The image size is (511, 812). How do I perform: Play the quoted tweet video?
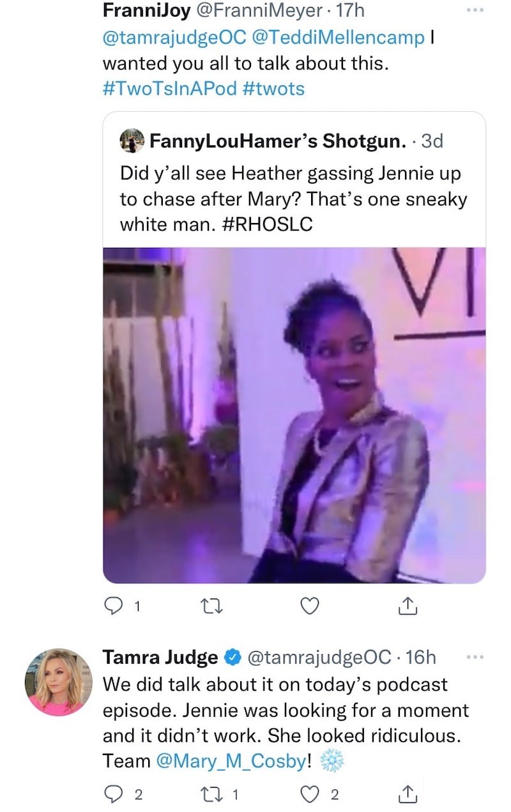coord(294,415)
